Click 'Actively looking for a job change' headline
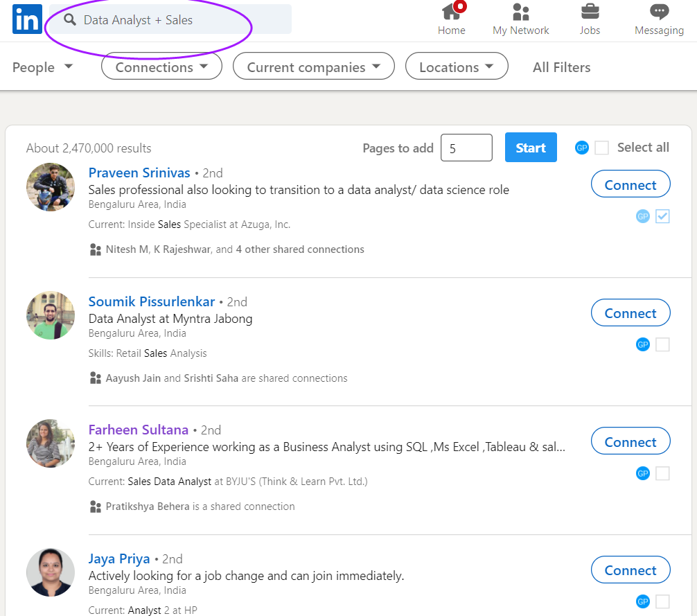 tap(246, 576)
